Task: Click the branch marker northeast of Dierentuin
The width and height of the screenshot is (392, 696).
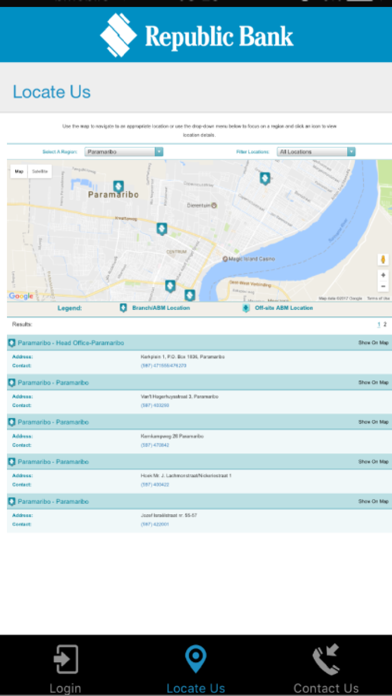Action: (265, 178)
